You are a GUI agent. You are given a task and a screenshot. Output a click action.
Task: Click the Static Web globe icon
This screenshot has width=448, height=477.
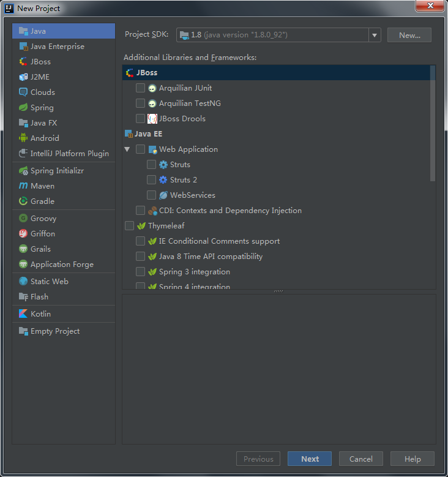(23, 282)
